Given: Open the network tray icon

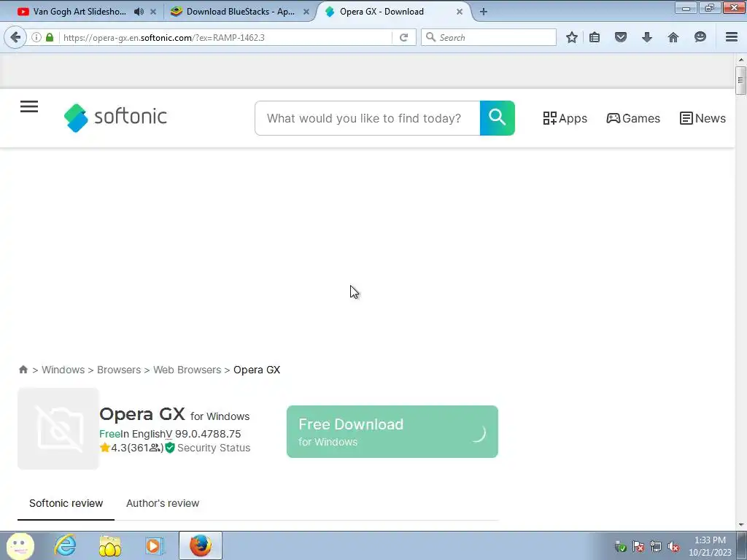Looking at the screenshot, I should tap(656, 546).
